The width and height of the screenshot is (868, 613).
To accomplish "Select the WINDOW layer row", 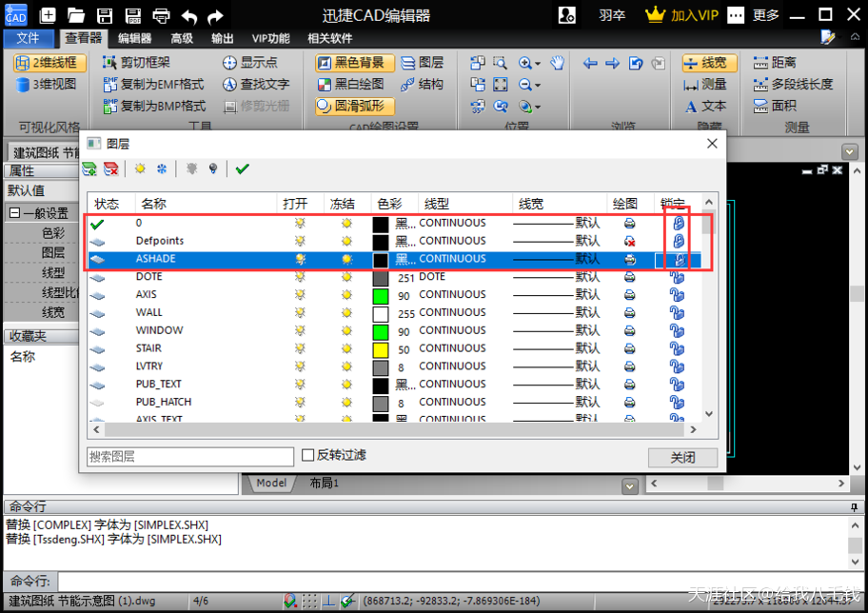I will click(x=395, y=330).
